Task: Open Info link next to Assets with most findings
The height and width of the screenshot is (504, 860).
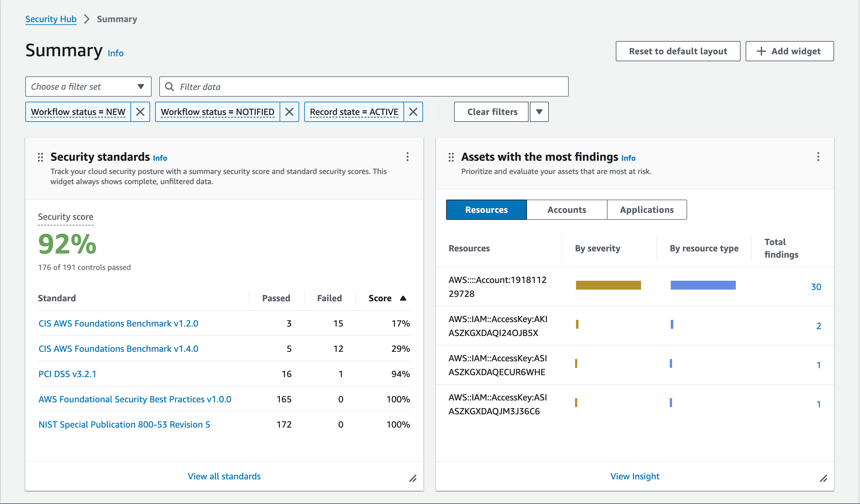Action: 628,158
